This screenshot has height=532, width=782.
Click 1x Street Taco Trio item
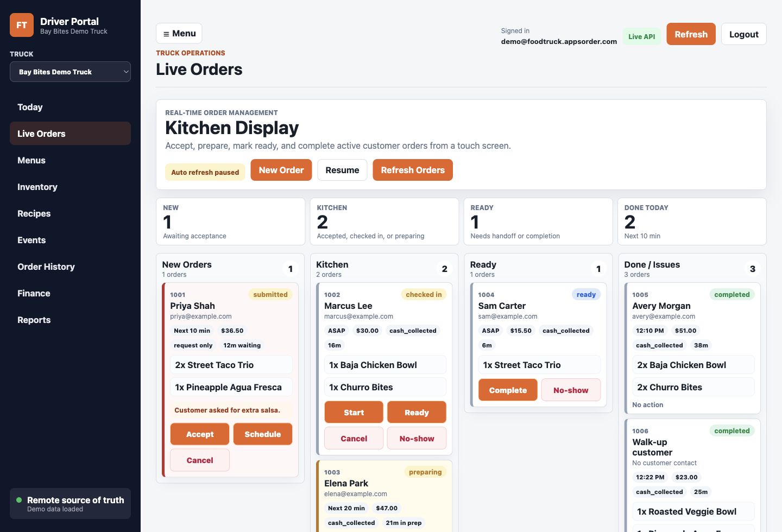[539, 365]
